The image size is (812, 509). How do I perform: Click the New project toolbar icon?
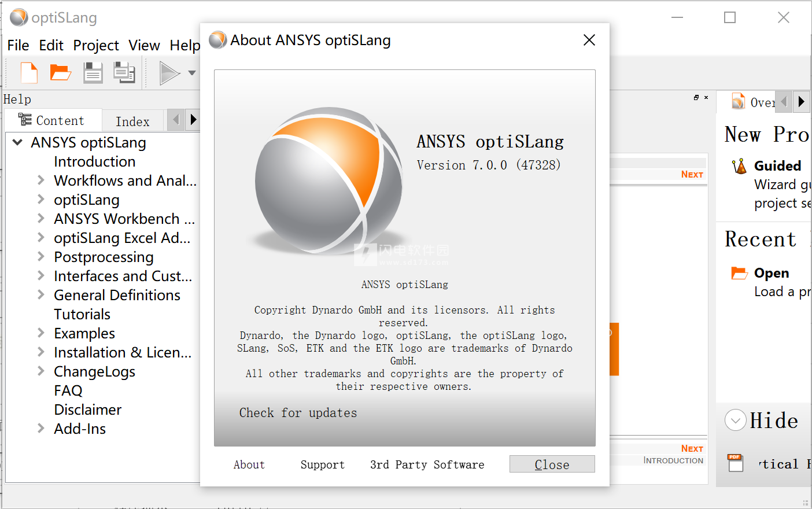pos(29,73)
